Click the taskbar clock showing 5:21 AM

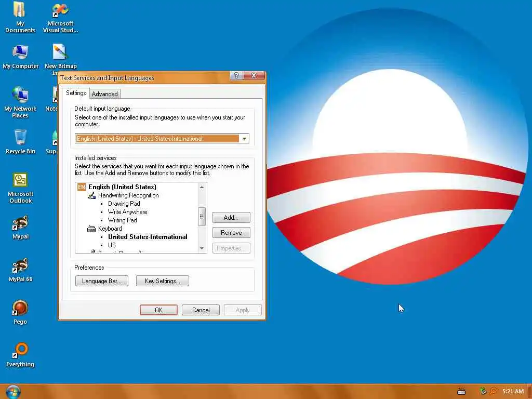pos(513,392)
